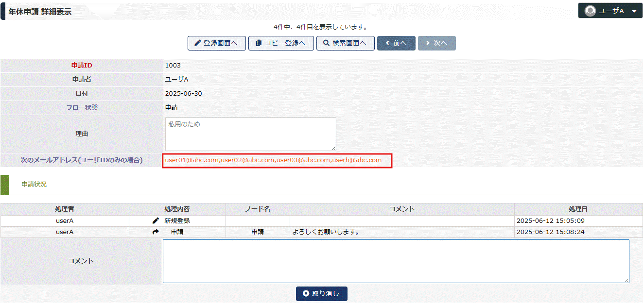The height and width of the screenshot is (304, 644).
Task: Click the disabled 次へ button
Action: coord(436,43)
